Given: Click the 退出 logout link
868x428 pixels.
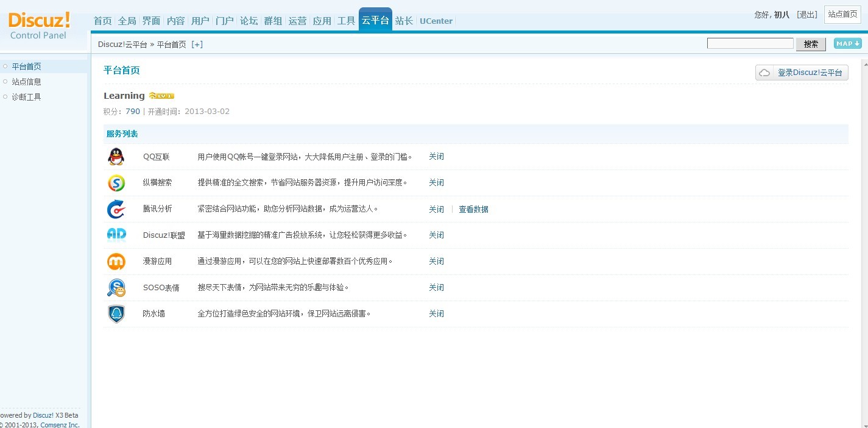Looking at the screenshot, I should (807, 14).
